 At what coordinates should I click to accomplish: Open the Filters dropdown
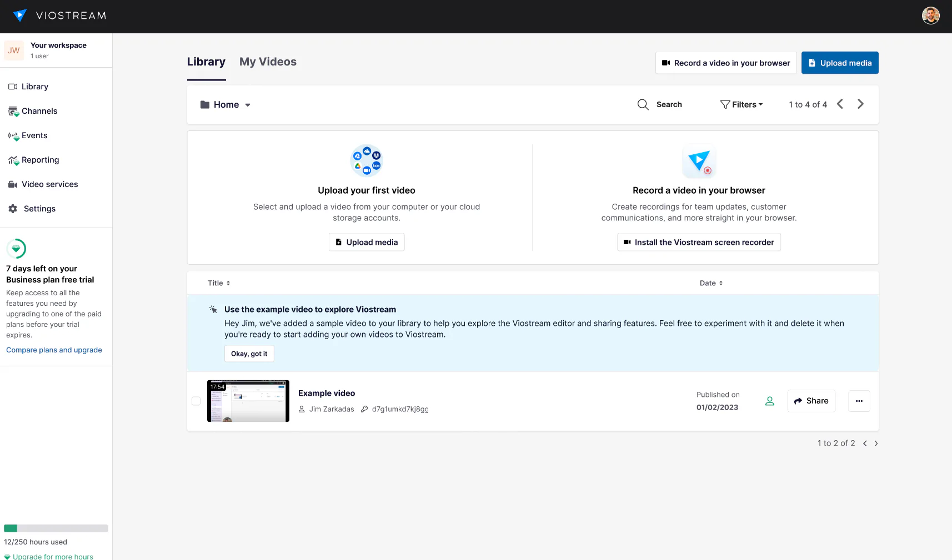741,104
